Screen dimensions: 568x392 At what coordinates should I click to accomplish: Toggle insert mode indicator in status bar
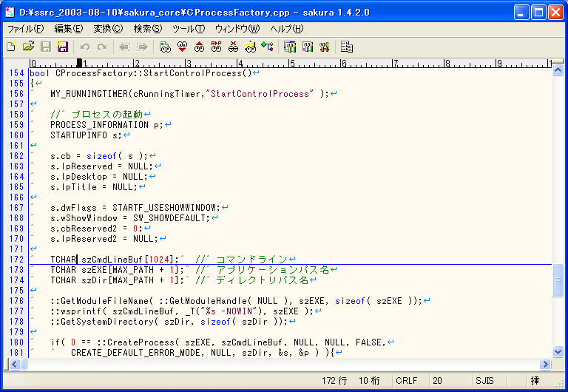click(x=534, y=381)
